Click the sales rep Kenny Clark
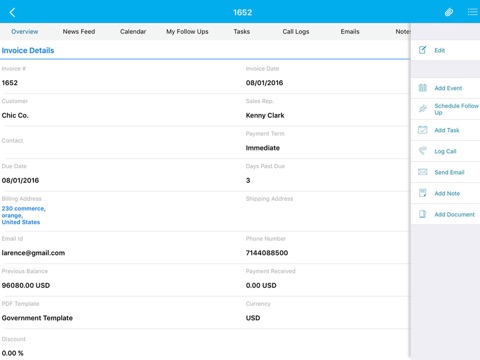This screenshot has width=480, height=360. [x=265, y=115]
